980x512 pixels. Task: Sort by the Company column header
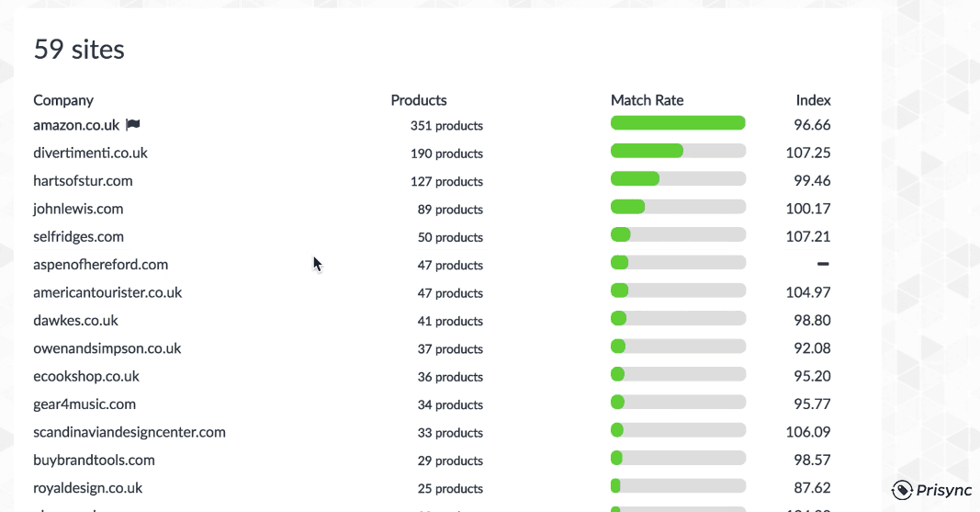coord(63,100)
